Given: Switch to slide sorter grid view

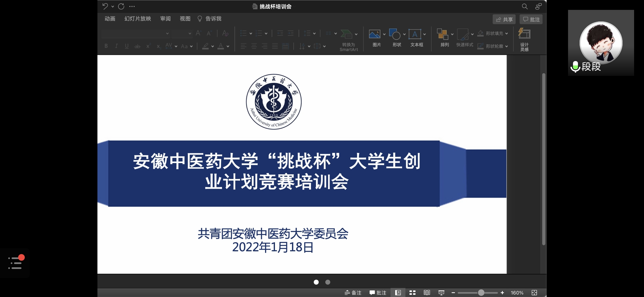Looking at the screenshot, I should point(412,293).
